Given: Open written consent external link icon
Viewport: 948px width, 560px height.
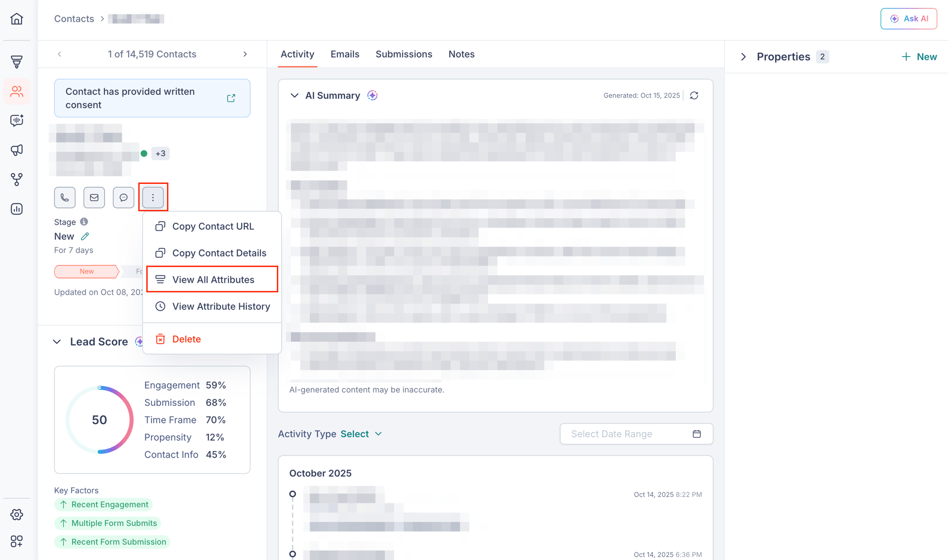Looking at the screenshot, I should (x=231, y=98).
